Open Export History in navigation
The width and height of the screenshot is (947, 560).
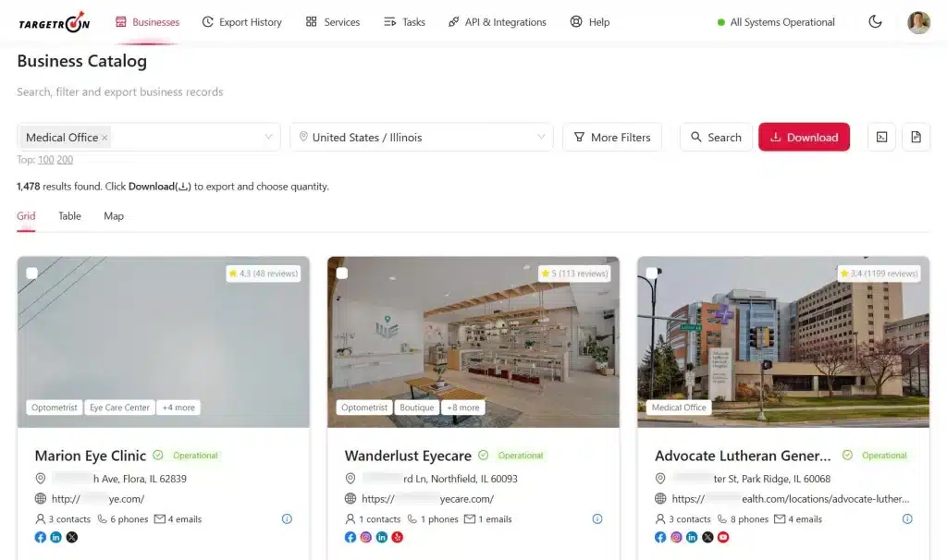click(x=241, y=22)
